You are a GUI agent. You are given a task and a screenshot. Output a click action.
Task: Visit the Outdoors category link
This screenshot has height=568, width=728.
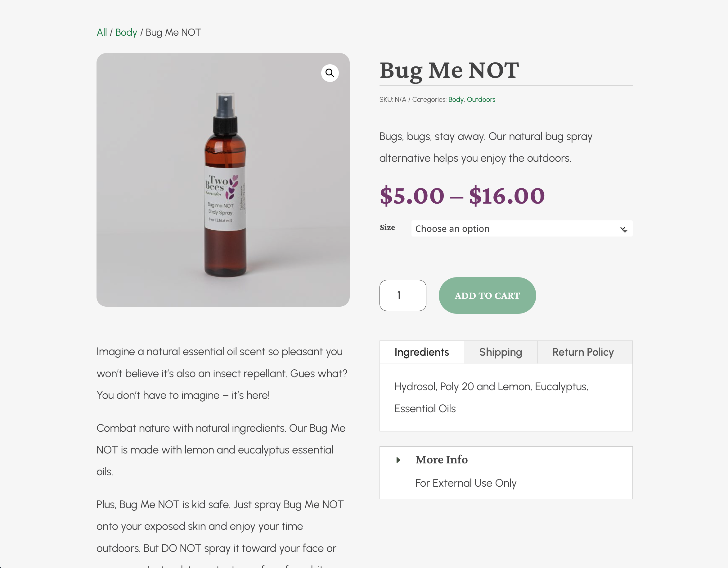pos(481,100)
